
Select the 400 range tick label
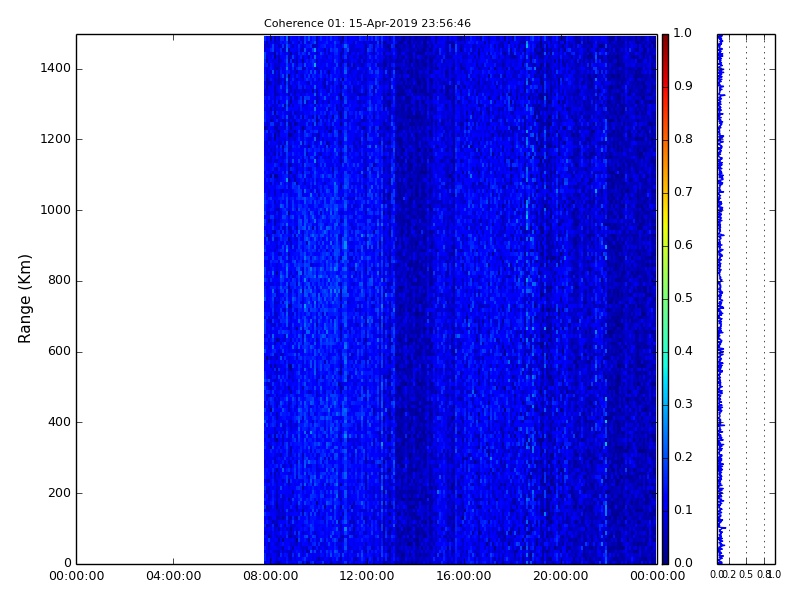point(59,422)
